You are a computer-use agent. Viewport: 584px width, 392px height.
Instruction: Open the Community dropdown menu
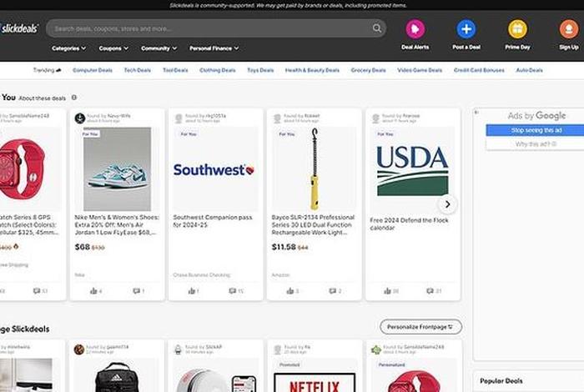159,48
